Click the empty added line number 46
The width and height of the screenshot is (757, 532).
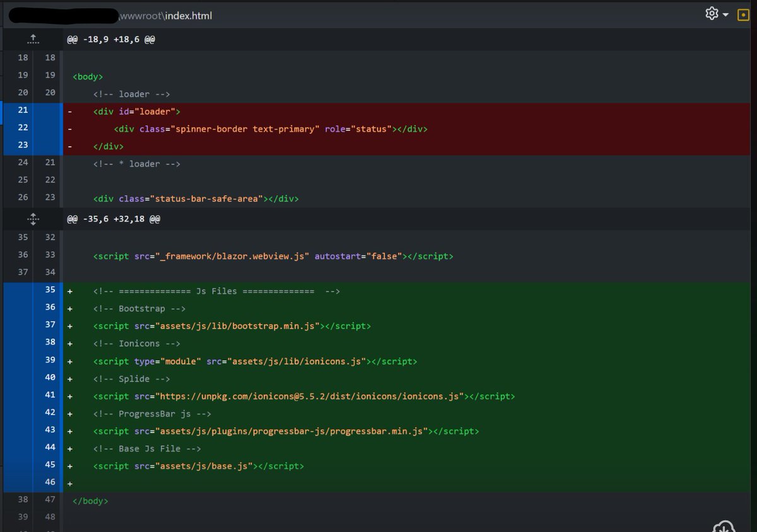click(x=50, y=482)
